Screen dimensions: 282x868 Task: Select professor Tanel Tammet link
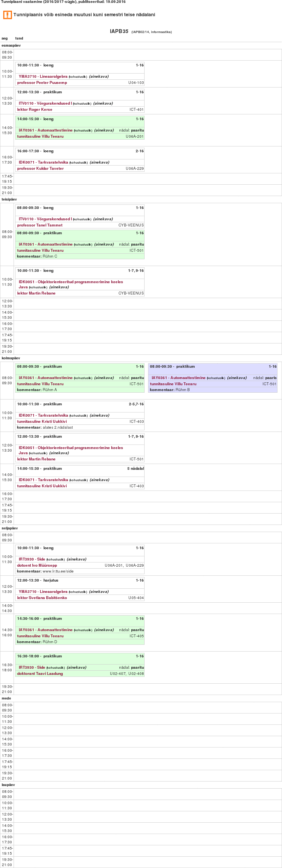coord(40,225)
